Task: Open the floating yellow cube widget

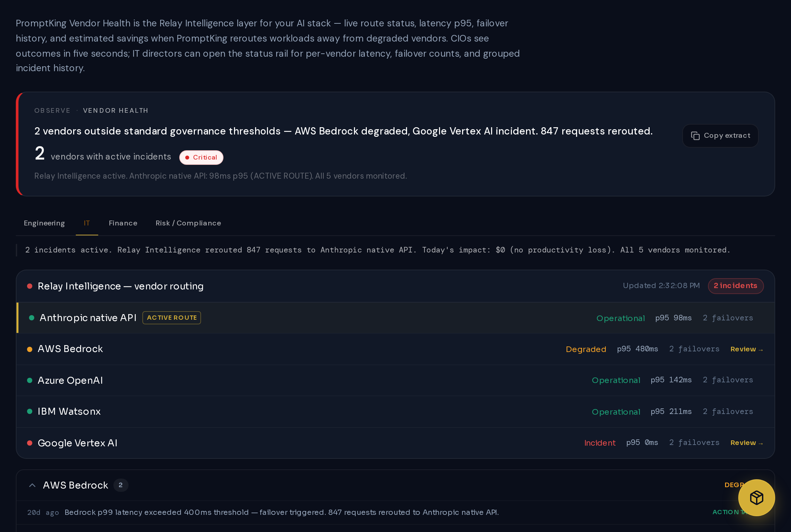Action: click(x=756, y=498)
